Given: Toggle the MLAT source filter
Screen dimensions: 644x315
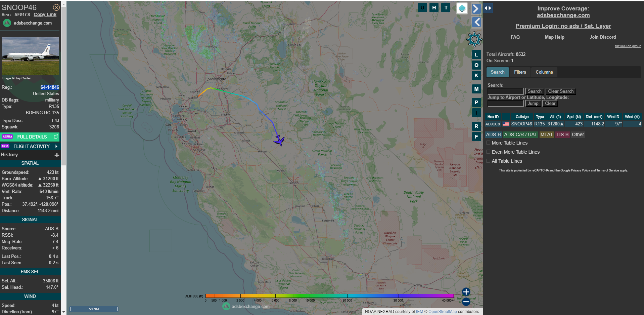Looking at the screenshot, I should point(546,134).
